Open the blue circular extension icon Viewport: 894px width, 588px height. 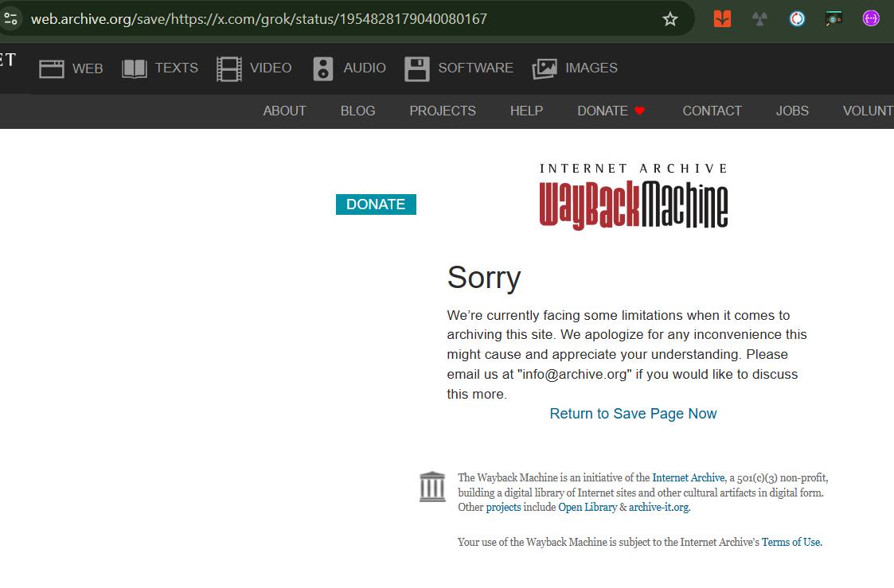[797, 19]
